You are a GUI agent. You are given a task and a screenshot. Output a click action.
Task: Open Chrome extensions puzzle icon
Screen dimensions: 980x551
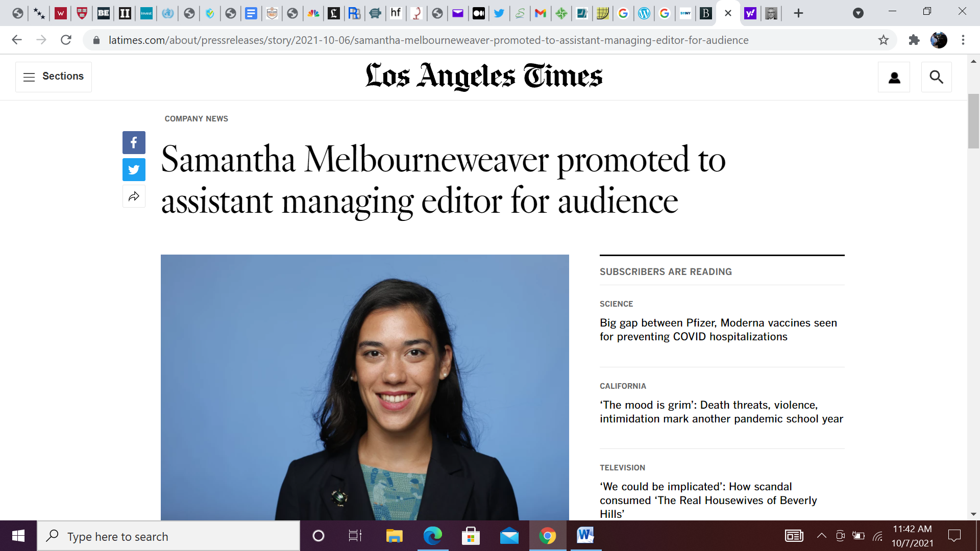(914, 40)
